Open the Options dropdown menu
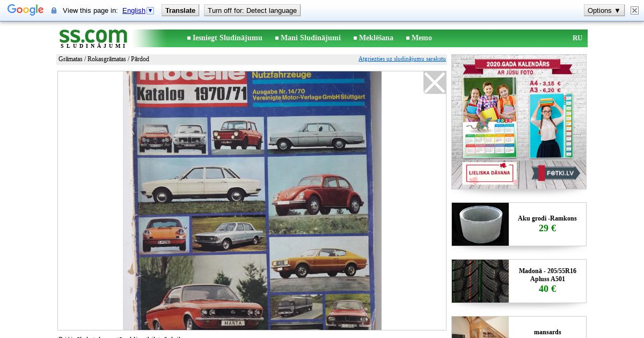 click(x=604, y=10)
